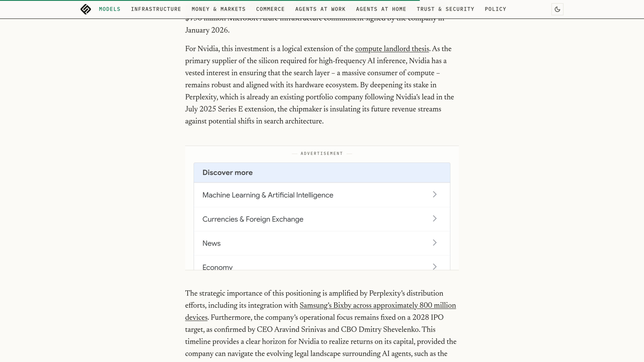Click the site logo icon

pyautogui.click(x=86, y=9)
